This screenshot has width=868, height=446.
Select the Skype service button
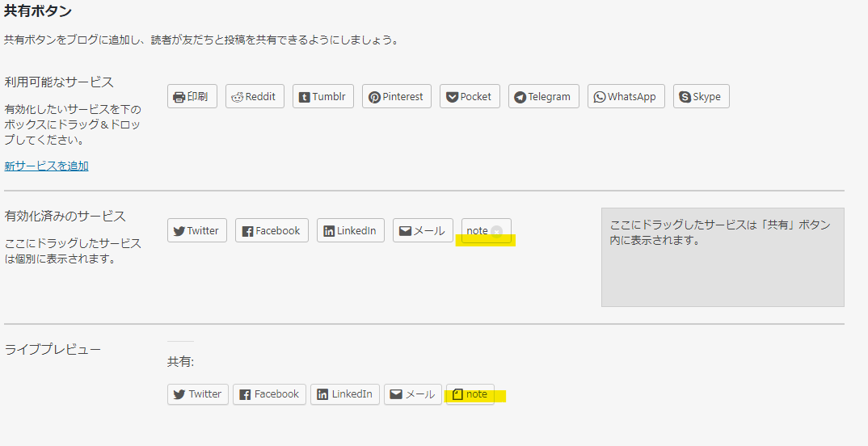tap(701, 96)
